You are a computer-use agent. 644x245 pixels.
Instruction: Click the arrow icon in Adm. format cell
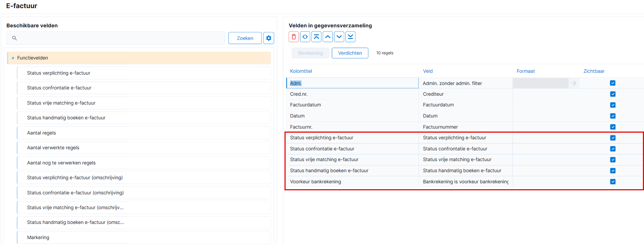click(x=574, y=83)
